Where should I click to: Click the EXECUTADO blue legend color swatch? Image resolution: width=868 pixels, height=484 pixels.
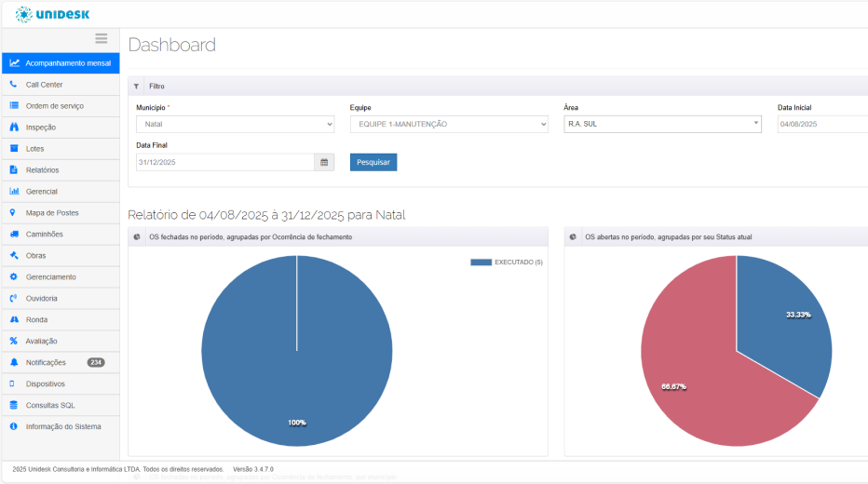[x=481, y=262]
